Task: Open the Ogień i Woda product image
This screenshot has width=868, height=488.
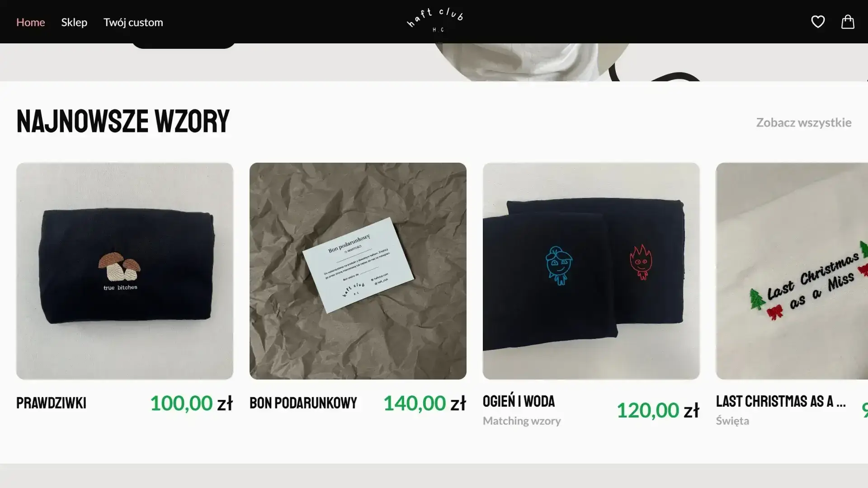Action: click(x=591, y=271)
